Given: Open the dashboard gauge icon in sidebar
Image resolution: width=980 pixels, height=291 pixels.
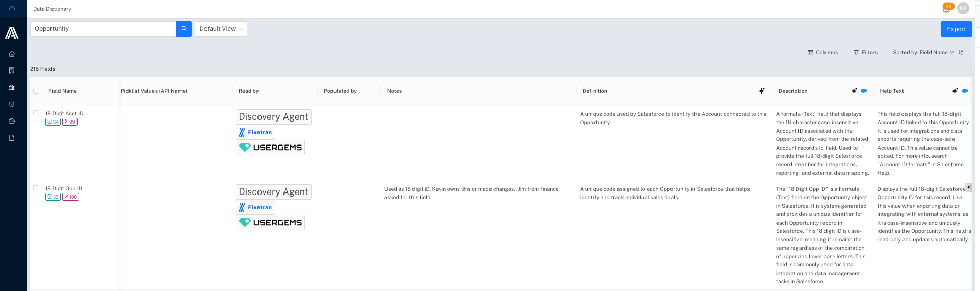Looking at the screenshot, I should point(12,121).
